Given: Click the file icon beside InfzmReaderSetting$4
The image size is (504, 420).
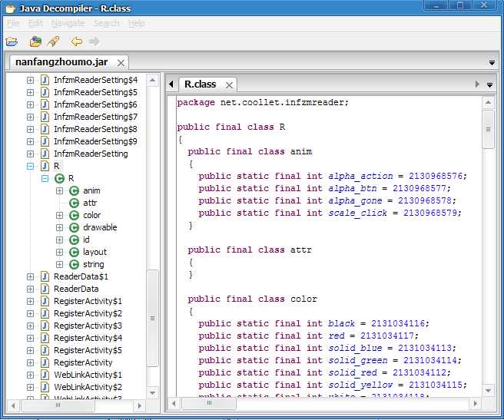Looking at the screenshot, I should tap(45, 80).
